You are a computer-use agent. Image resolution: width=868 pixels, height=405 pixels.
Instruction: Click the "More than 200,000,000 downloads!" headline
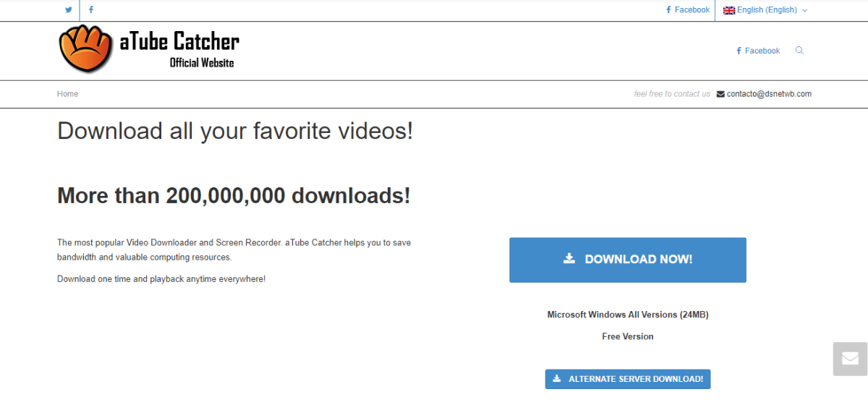point(234,195)
